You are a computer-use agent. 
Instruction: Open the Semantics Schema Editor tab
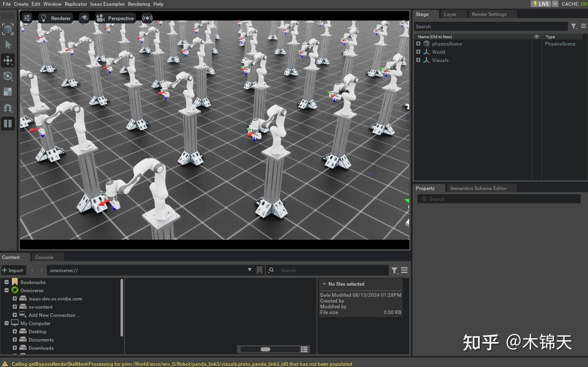coord(478,188)
